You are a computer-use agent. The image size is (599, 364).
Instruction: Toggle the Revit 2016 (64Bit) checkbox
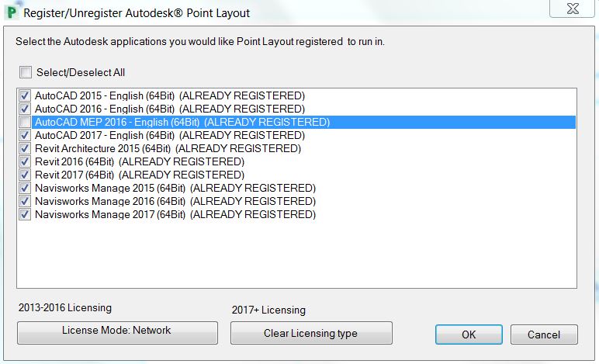click(x=25, y=161)
